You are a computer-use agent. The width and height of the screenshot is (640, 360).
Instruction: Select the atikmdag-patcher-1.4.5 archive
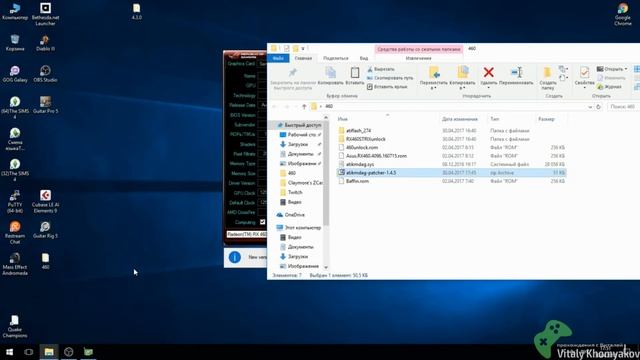[451, 173]
